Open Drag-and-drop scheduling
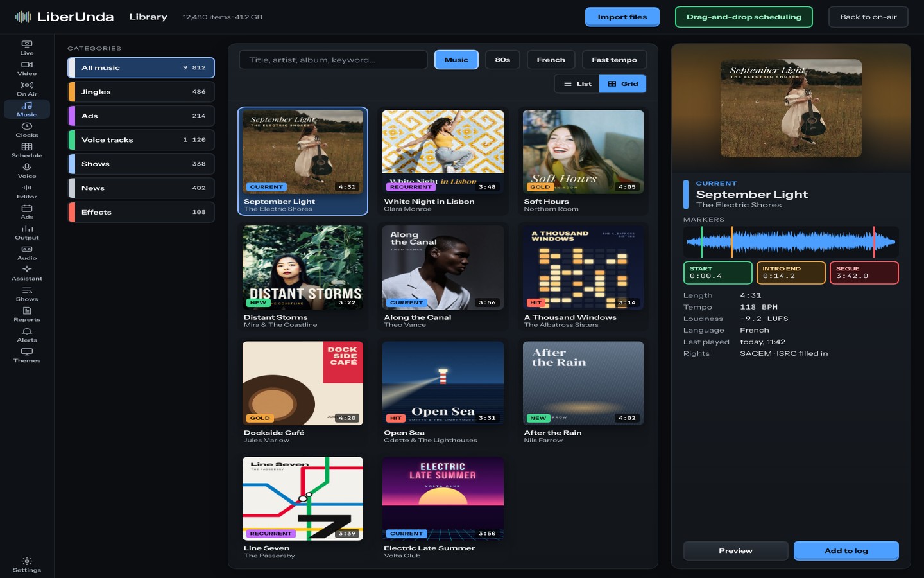 744,17
